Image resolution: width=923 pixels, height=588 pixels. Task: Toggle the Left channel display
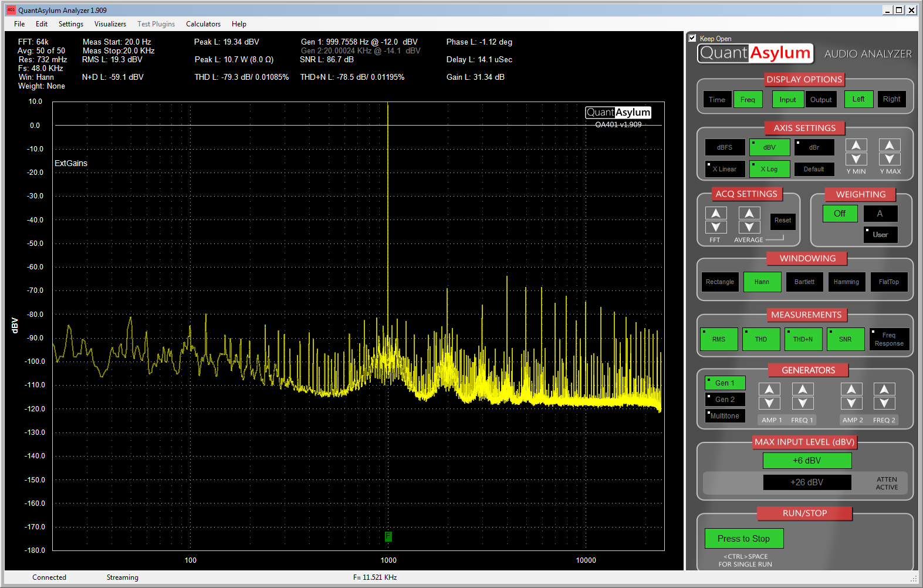tap(858, 99)
